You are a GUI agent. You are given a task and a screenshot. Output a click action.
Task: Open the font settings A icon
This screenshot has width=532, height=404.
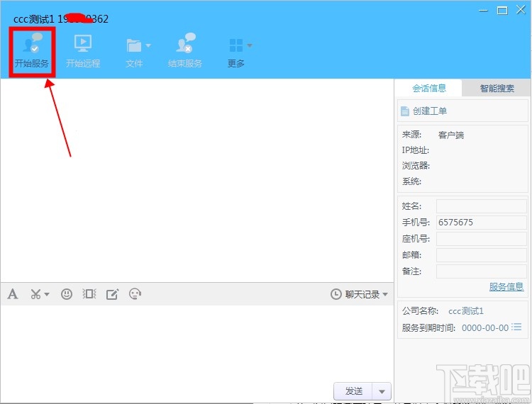click(x=13, y=294)
